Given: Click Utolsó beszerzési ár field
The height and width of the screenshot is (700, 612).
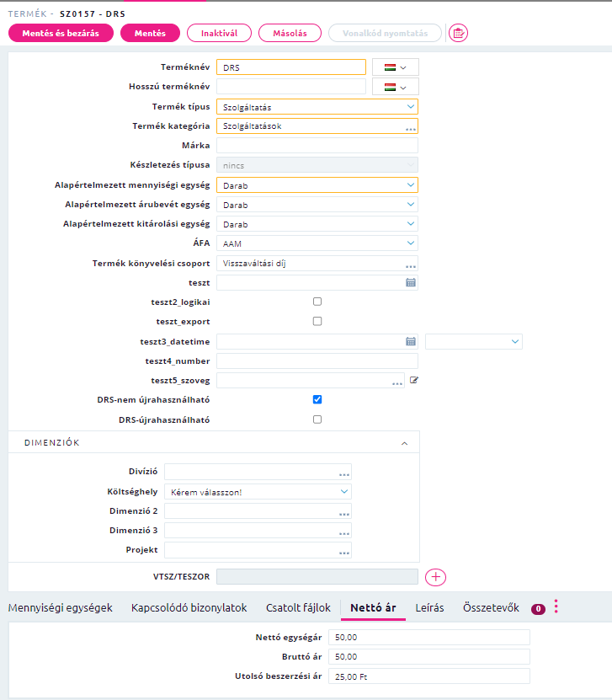Looking at the screenshot, I should click(x=429, y=676).
